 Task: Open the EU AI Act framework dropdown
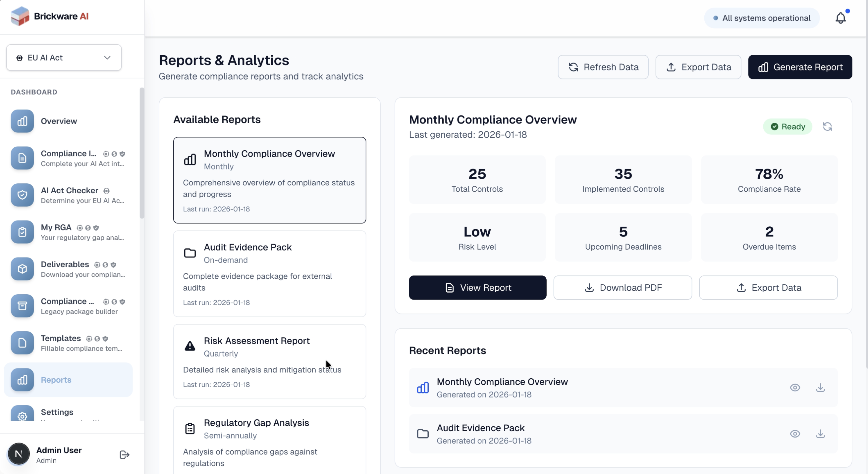coord(64,58)
